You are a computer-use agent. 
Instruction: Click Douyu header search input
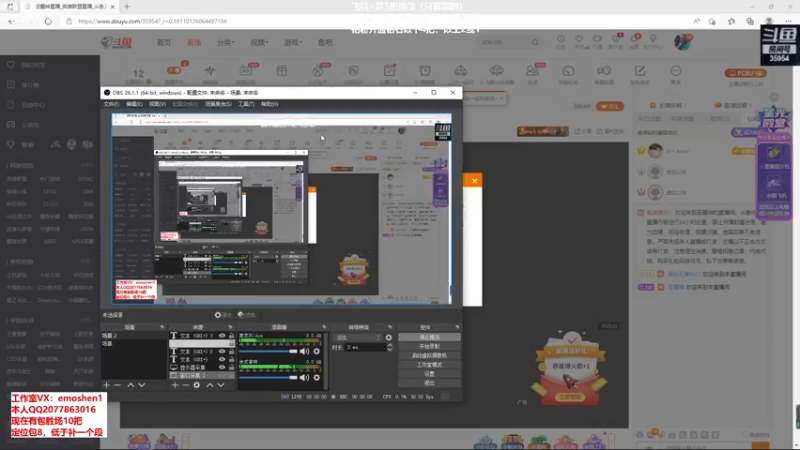(504, 42)
